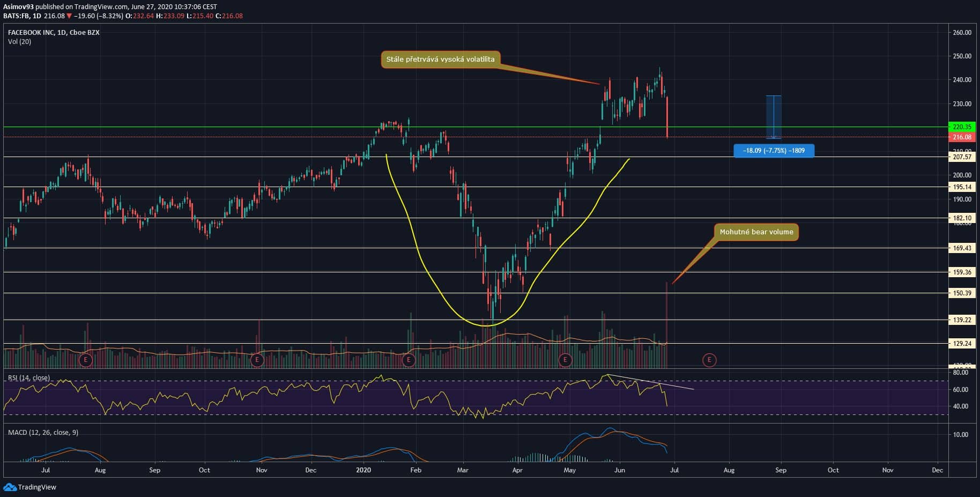The height and width of the screenshot is (497, 980).
Task: Click the earnings E marker near November 2019
Action: 257,360
